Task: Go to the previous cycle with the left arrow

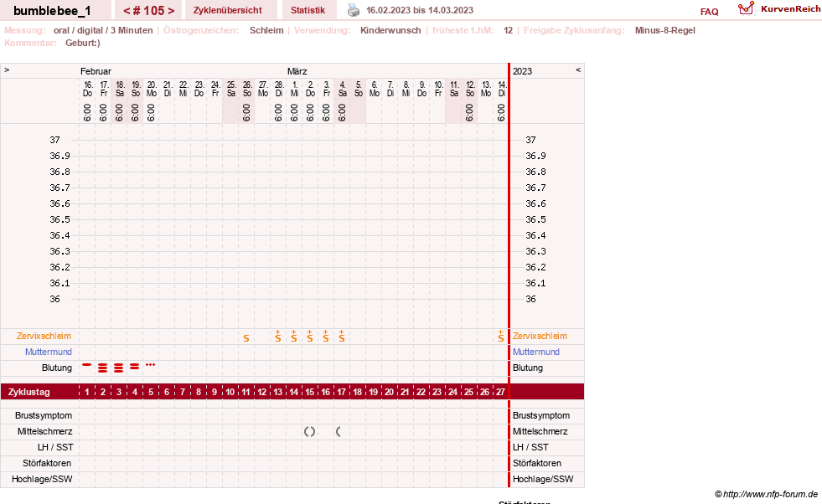Action: [x=127, y=11]
